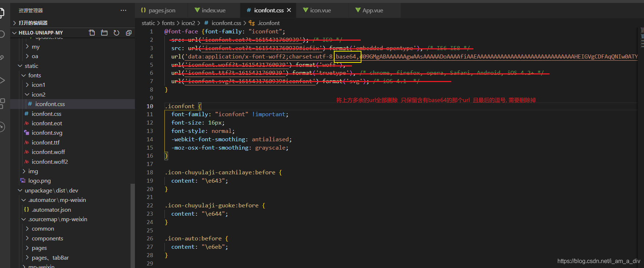Click the '@font-face' text on line 1
644x268 pixels.
pyautogui.click(x=181, y=32)
